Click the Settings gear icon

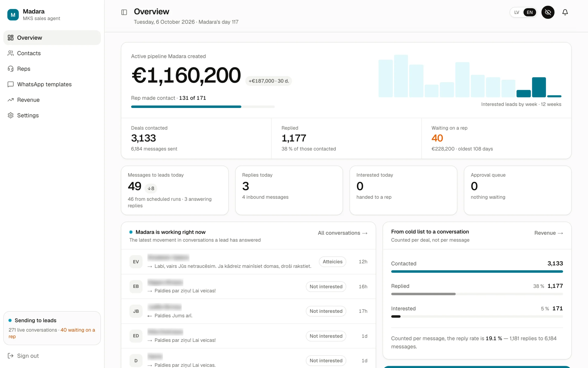[x=11, y=115]
